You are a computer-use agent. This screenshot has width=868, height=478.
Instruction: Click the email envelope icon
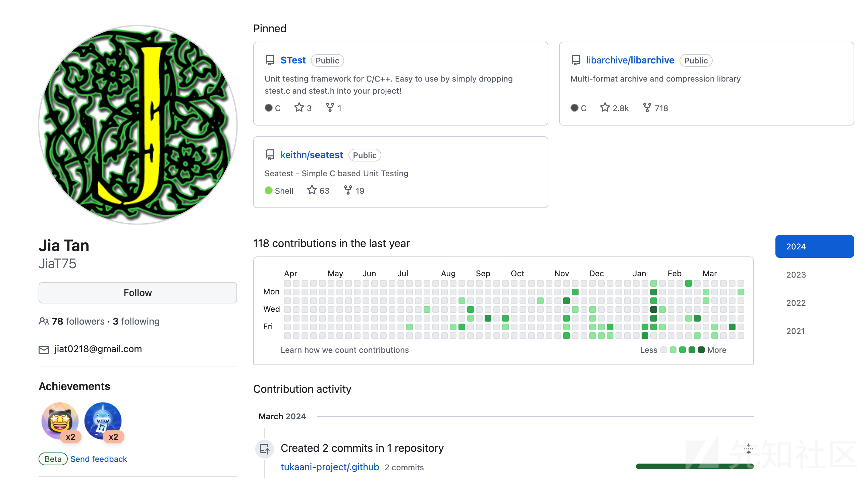tap(44, 349)
